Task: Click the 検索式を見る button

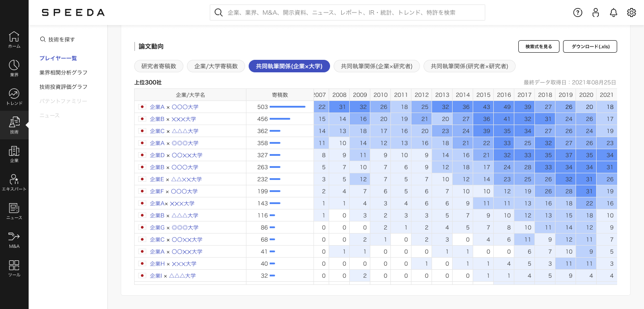Action: tap(538, 46)
